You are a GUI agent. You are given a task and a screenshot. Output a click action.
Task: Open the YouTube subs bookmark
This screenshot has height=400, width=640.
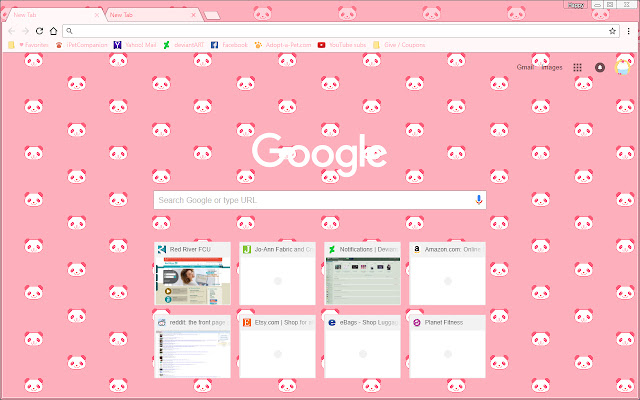pyautogui.click(x=342, y=45)
